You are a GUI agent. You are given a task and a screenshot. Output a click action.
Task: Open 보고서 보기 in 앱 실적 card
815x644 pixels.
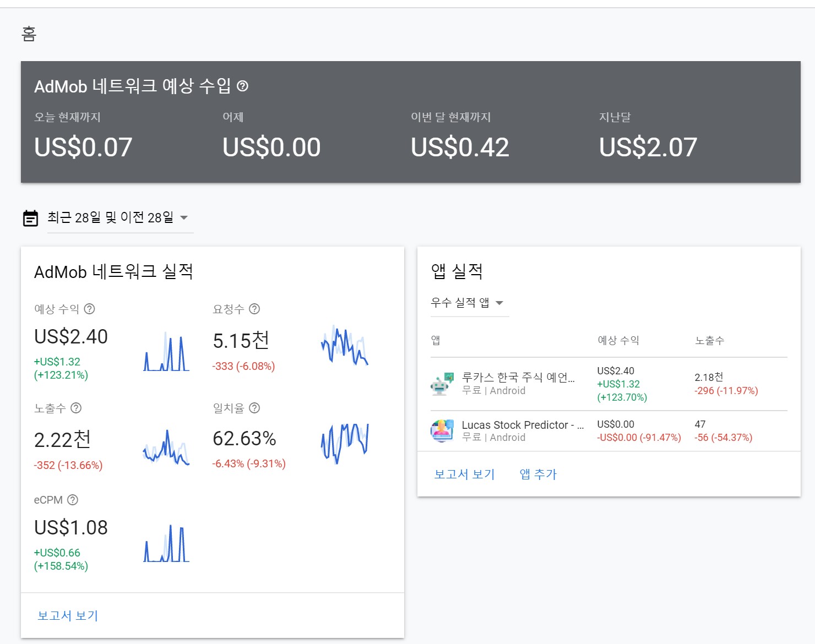pos(465,474)
